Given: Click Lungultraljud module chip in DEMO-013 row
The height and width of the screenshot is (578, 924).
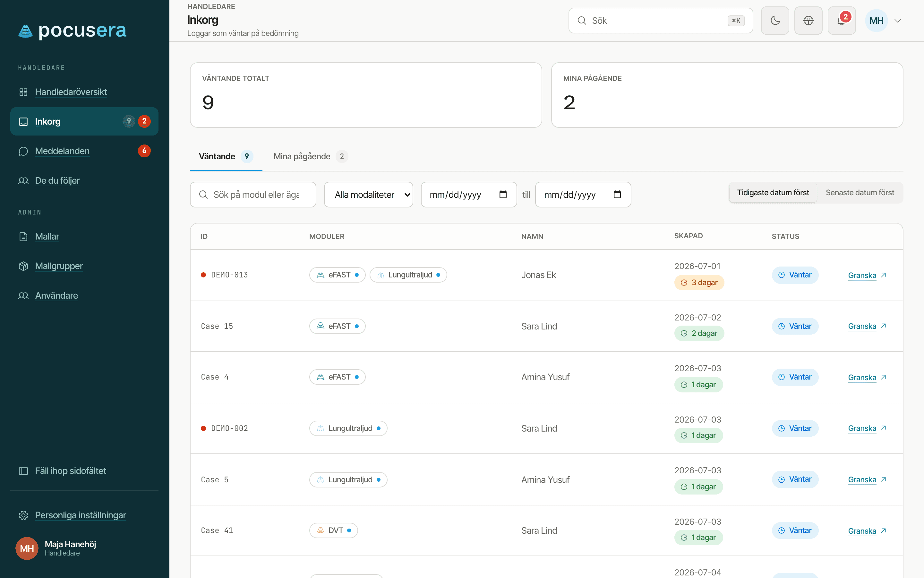Looking at the screenshot, I should (x=408, y=275).
